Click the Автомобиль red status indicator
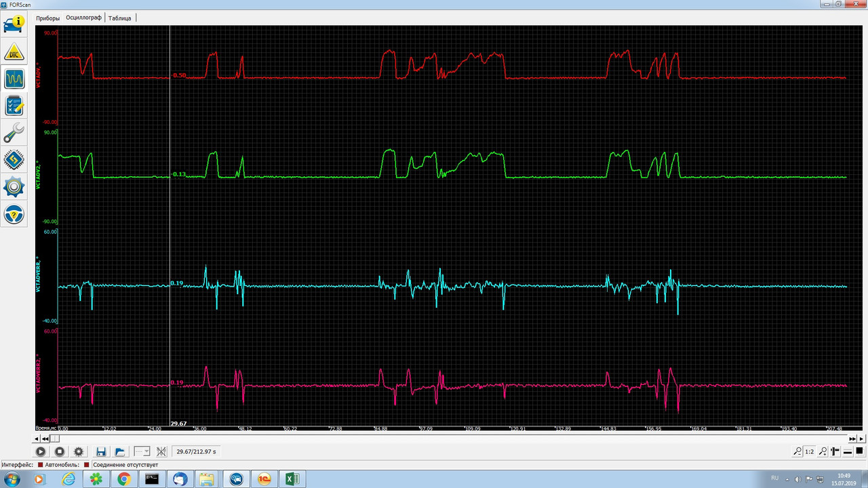The width and height of the screenshot is (868, 488). 86,465
